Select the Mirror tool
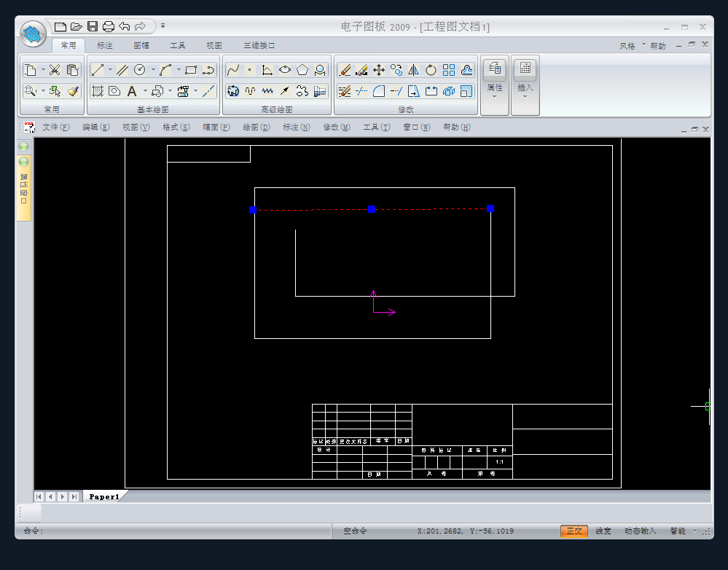The height and width of the screenshot is (570, 728). [413, 70]
